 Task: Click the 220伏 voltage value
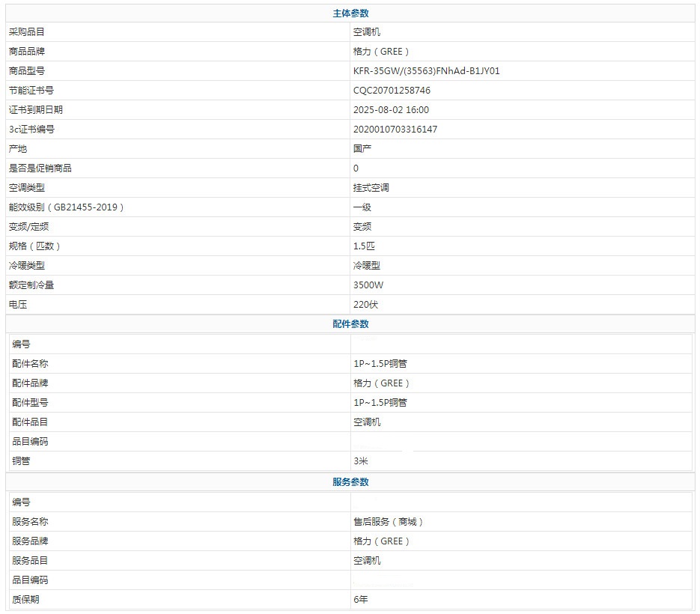tap(367, 305)
